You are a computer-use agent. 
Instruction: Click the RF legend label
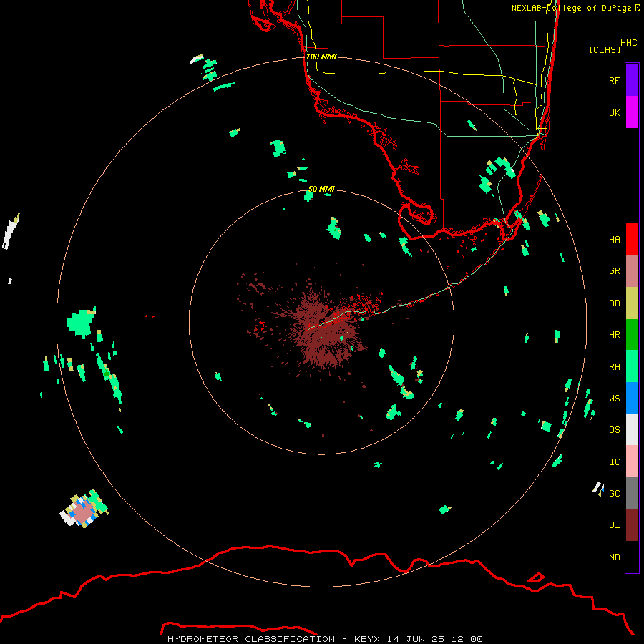[x=614, y=80]
